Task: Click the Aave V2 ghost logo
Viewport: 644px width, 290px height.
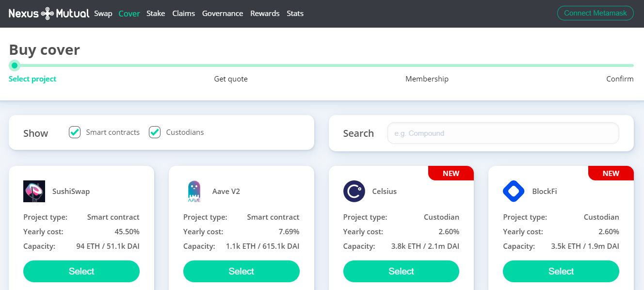Action: pyautogui.click(x=194, y=192)
